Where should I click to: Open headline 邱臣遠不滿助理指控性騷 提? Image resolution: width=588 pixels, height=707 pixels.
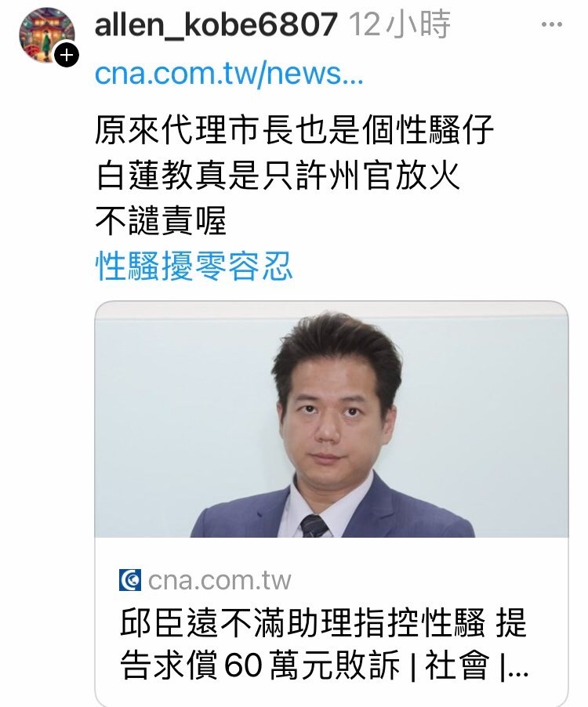[x=323, y=622]
